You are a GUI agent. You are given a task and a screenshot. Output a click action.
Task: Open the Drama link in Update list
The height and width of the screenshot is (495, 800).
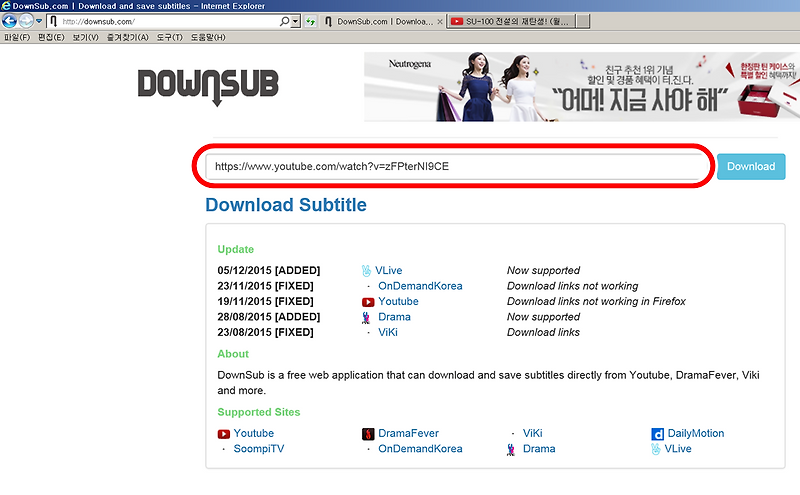click(394, 317)
